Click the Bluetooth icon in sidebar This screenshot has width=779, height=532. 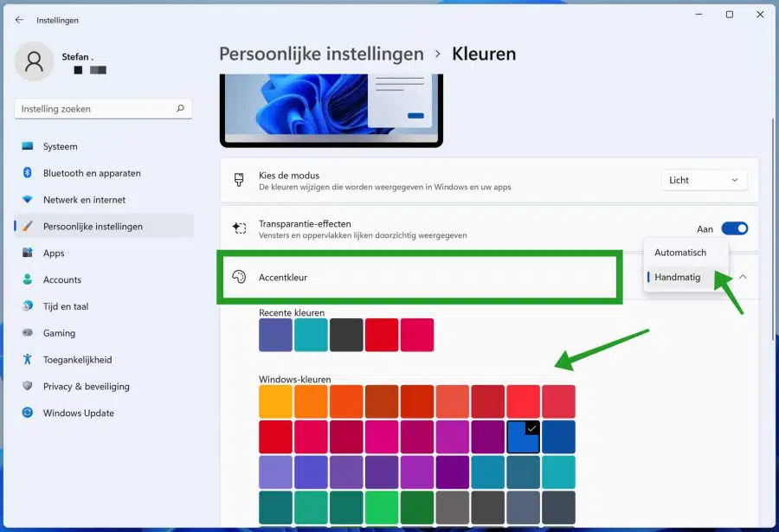pos(28,173)
